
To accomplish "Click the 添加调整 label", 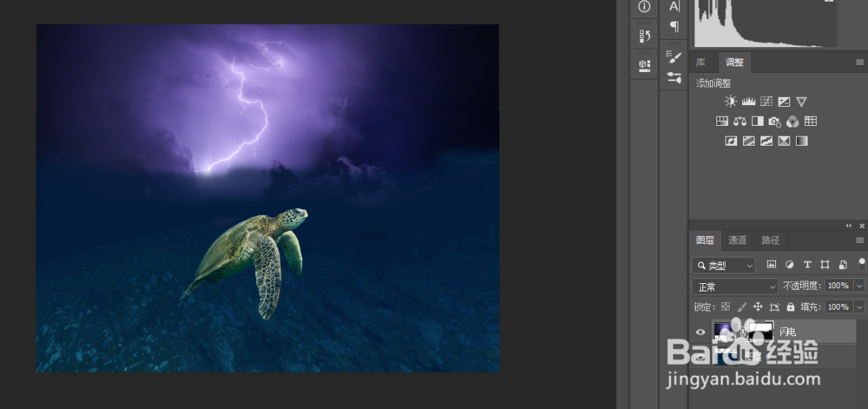I will pyautogui.click(x=713, y=83).
